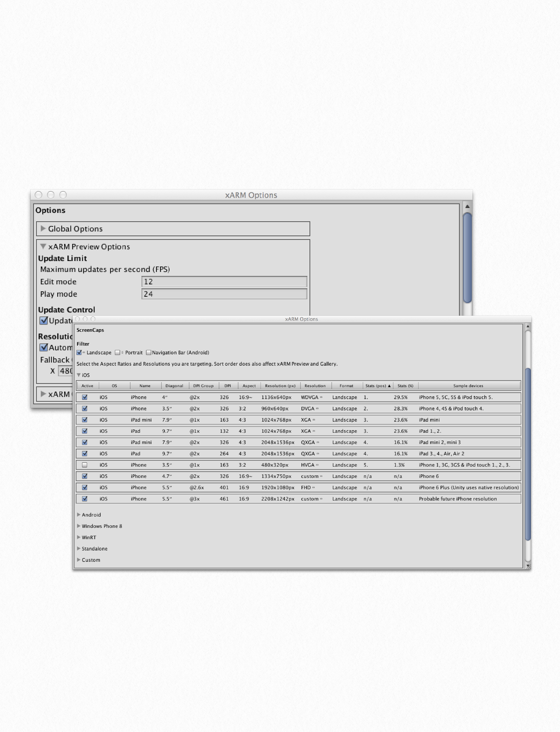Screen dimensions: 560x732
Task: Sort by the Sample devices column header
Action: [x=468, y=386]
